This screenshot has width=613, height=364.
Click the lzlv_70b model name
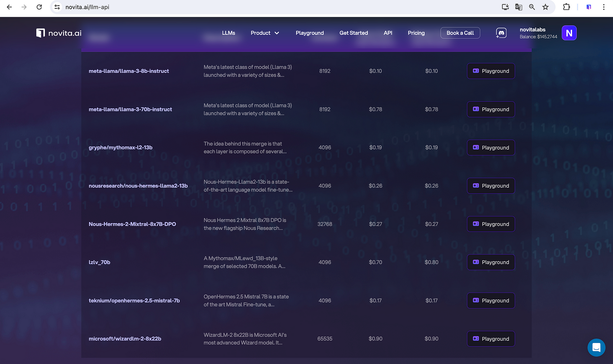[100, 262]
